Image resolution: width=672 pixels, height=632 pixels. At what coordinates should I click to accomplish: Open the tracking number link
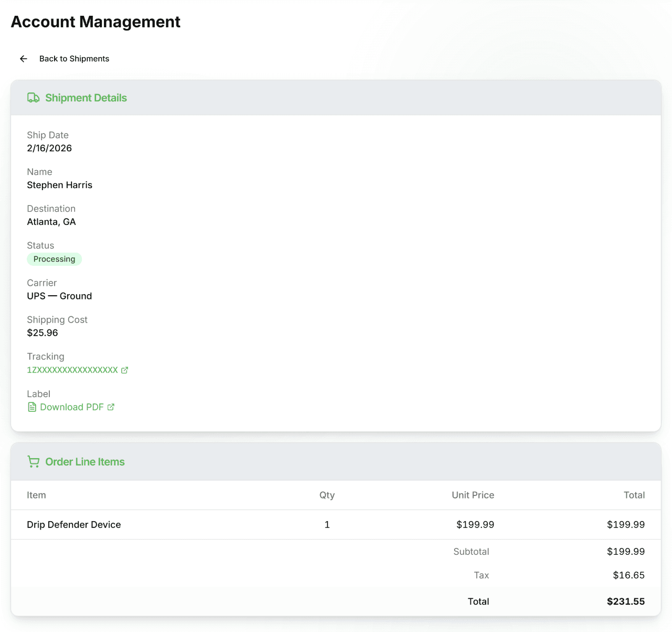(72, 370)
